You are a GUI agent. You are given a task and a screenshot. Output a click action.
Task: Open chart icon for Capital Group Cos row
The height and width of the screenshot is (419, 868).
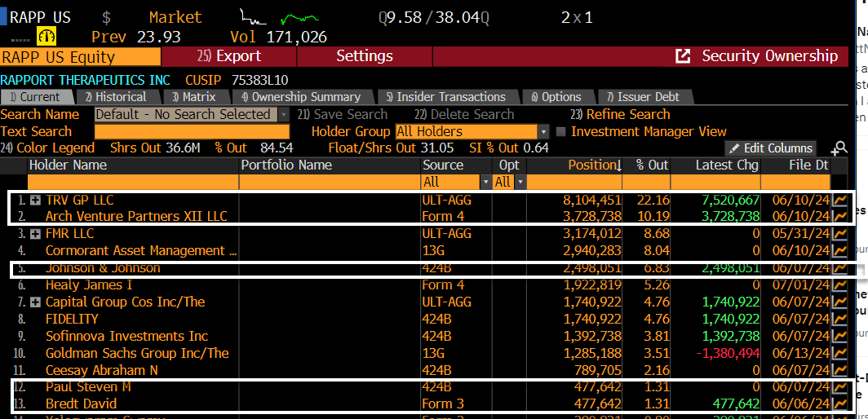839,302
